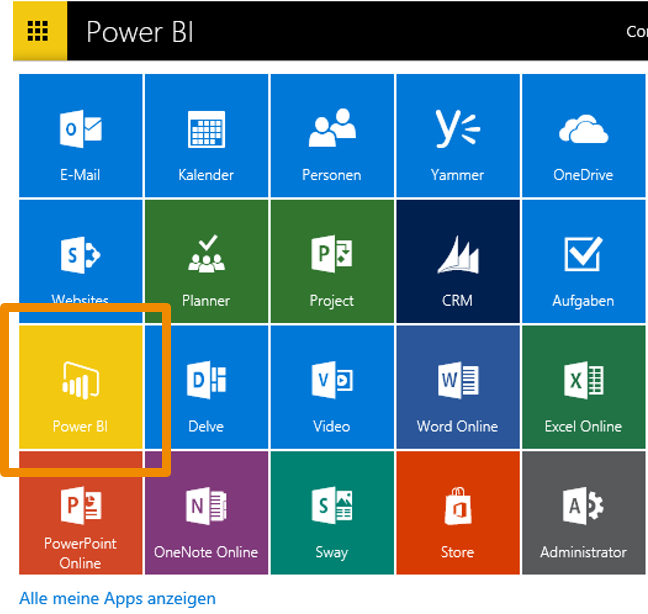Open the PowerPoint Online tile
The width and height of the screenshot is (648, 614).
[81, 513]
